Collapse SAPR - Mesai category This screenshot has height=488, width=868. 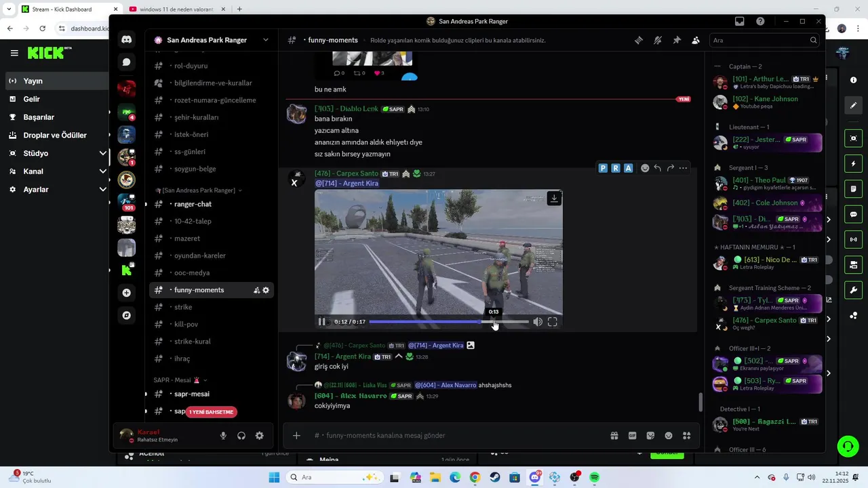tap(180, 380)
